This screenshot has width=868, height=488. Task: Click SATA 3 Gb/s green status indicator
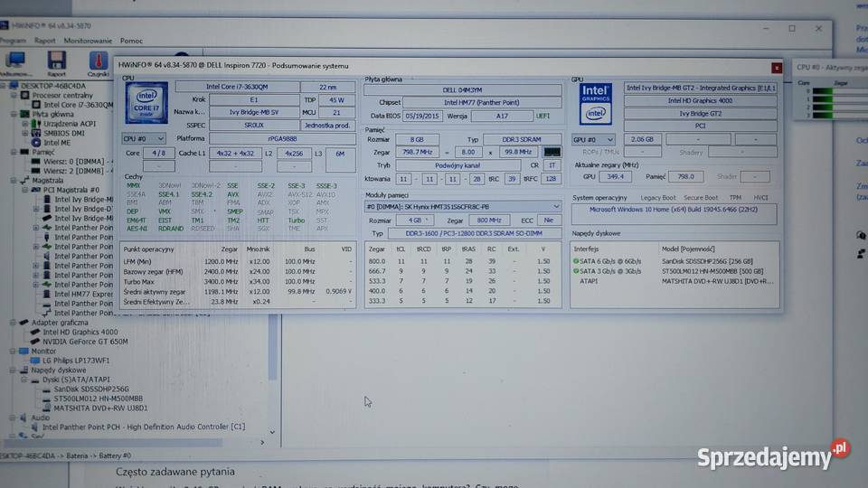[576, 271]
